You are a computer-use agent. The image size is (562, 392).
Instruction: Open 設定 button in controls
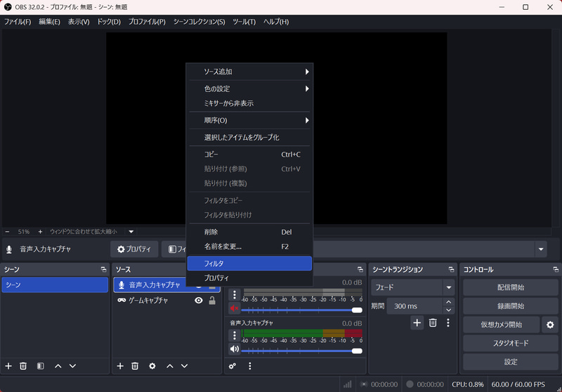(511, 362)
